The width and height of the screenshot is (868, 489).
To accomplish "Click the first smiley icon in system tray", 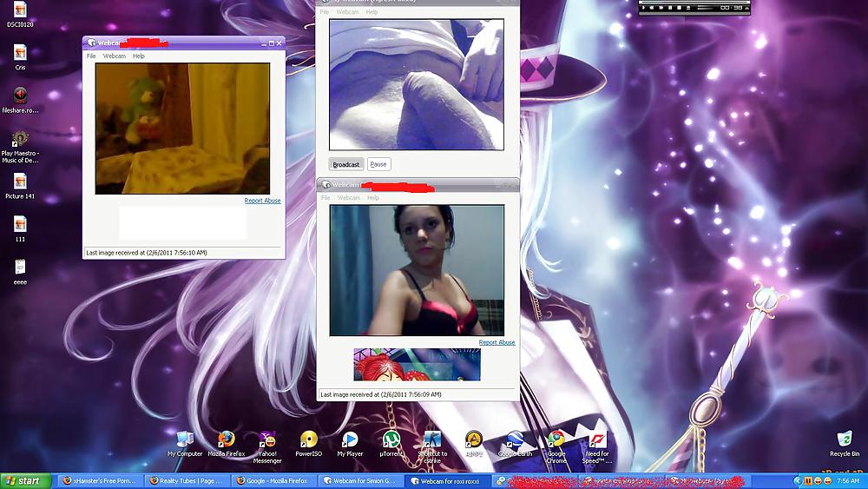I will [x=819, y=480].
